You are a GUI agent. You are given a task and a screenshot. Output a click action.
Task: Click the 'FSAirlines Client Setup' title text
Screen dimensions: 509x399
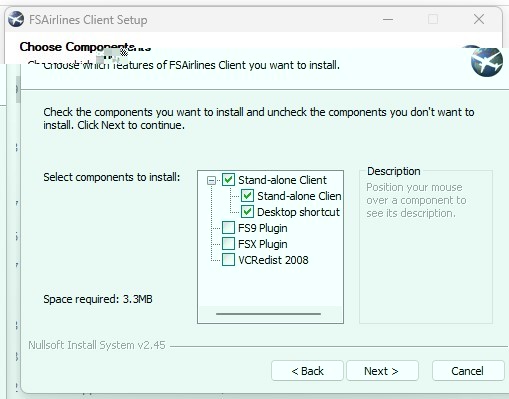pyautogui.click(x=88, y=20)
